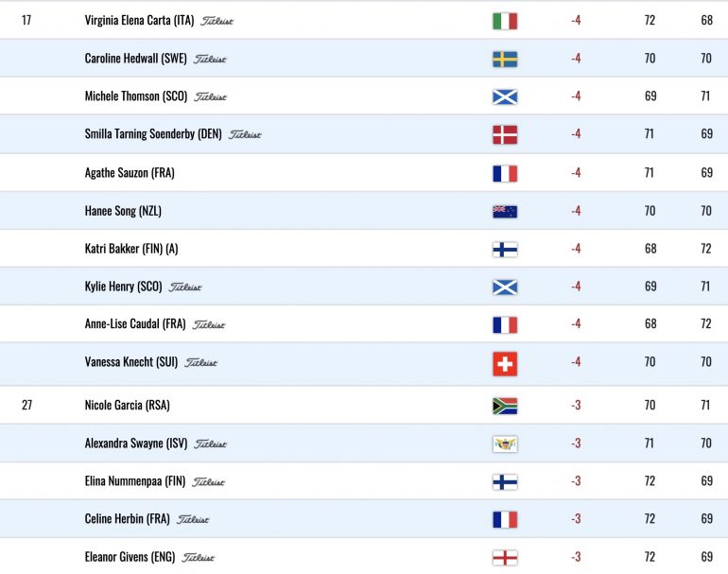Select Agathe Sauzon (FRA) name
The image size is (728, 574).
click(130, 173)
